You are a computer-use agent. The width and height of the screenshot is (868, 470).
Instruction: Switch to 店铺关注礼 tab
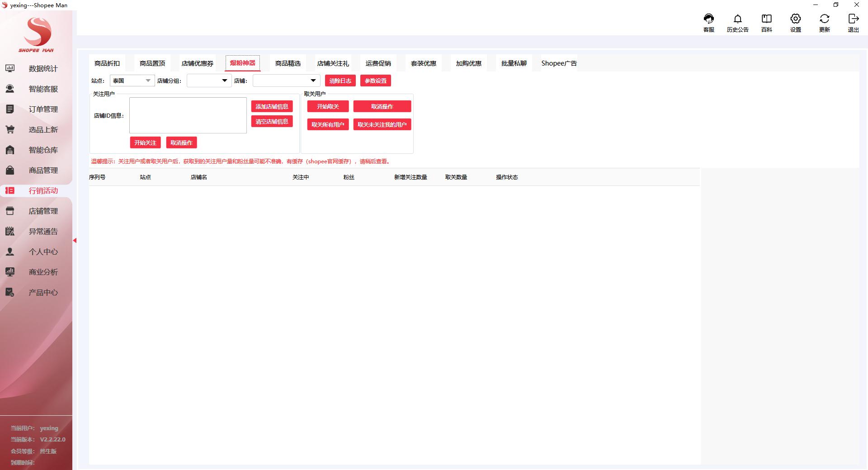(x=333, y=63)
